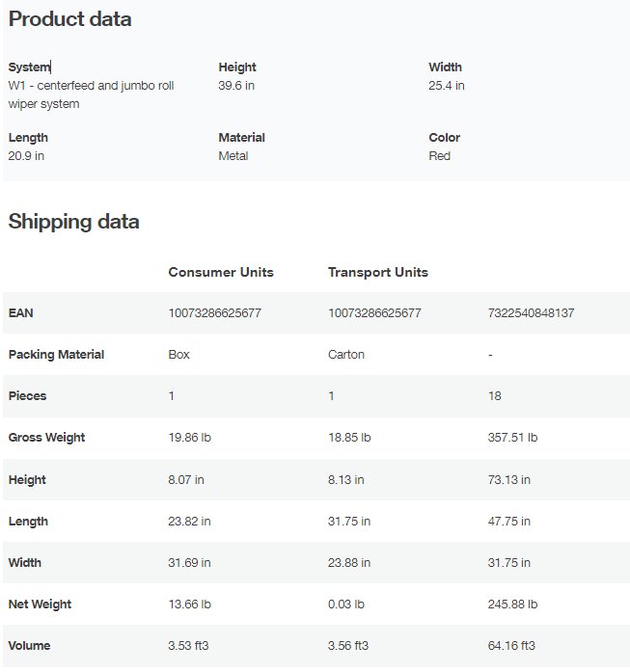Click the EAN row label

point(21,313)
